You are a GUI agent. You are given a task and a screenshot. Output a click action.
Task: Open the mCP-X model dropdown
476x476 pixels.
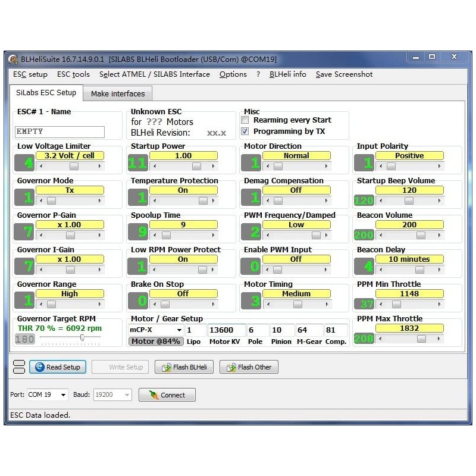178,330
